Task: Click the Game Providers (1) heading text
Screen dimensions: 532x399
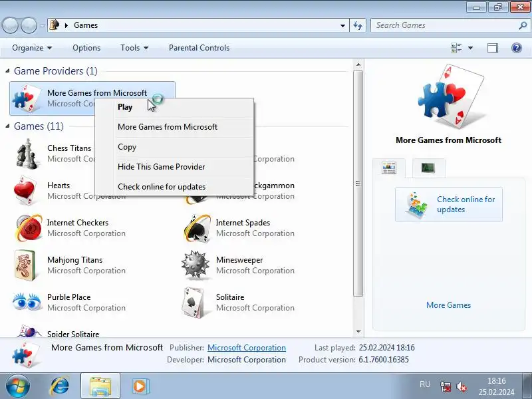Action: (x=56, y=71)
